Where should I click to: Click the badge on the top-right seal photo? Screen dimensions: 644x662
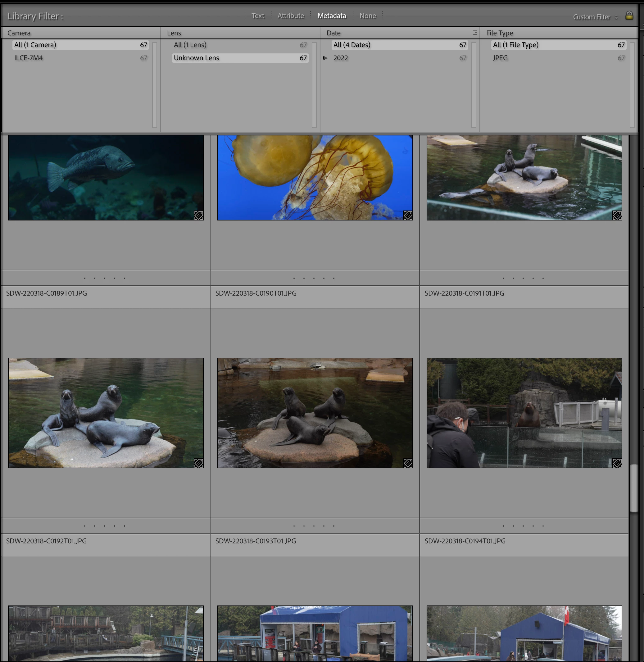click(x=617, y=215)
